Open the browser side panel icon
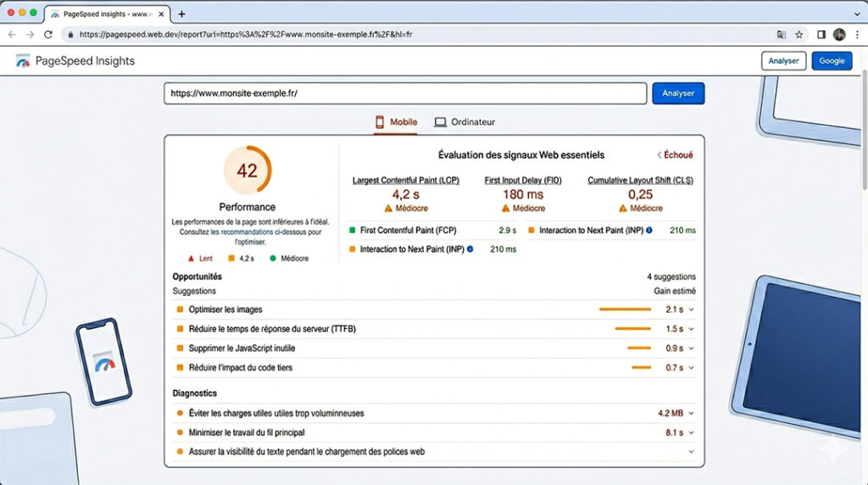 (821, 35)
